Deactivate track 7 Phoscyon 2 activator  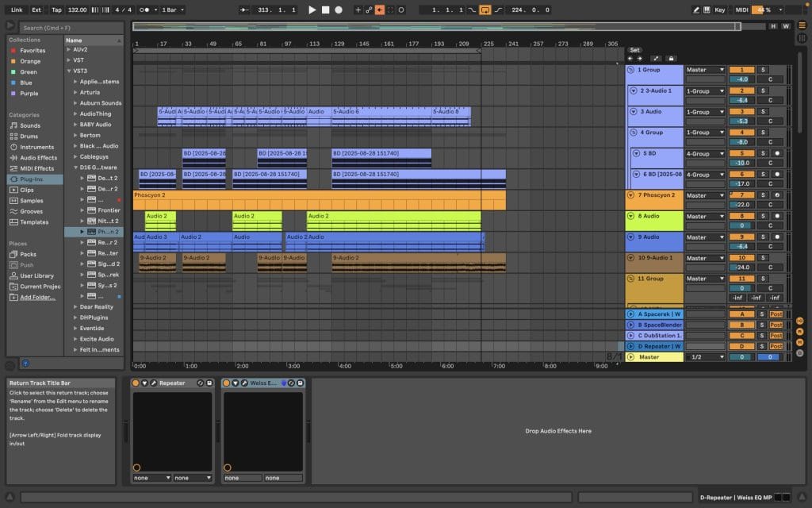tap(741, 195)
